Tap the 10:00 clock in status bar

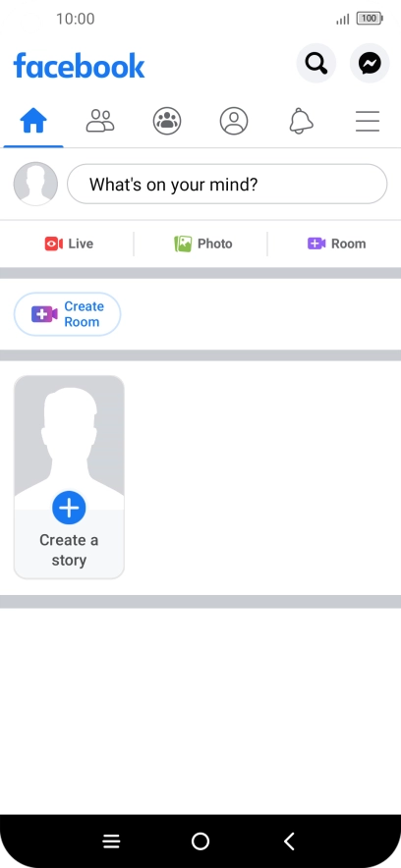tap(76, 19)
